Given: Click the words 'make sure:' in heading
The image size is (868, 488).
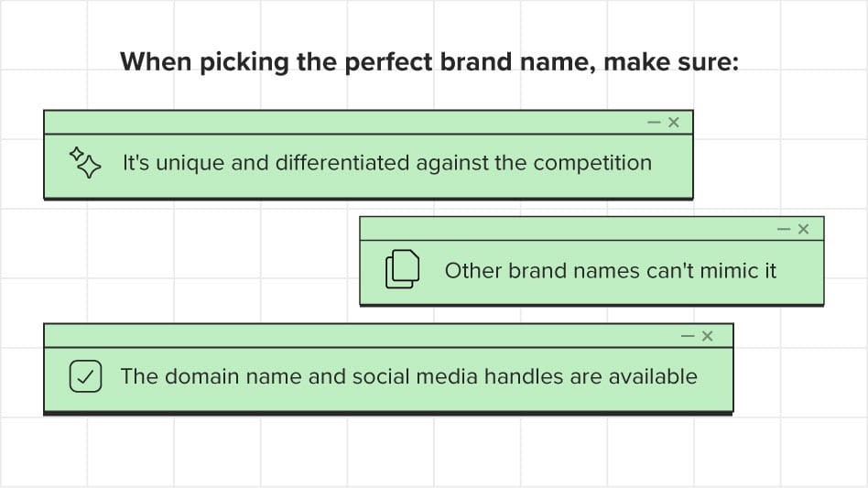Looking at the screenshot, I should pos(671,62).
